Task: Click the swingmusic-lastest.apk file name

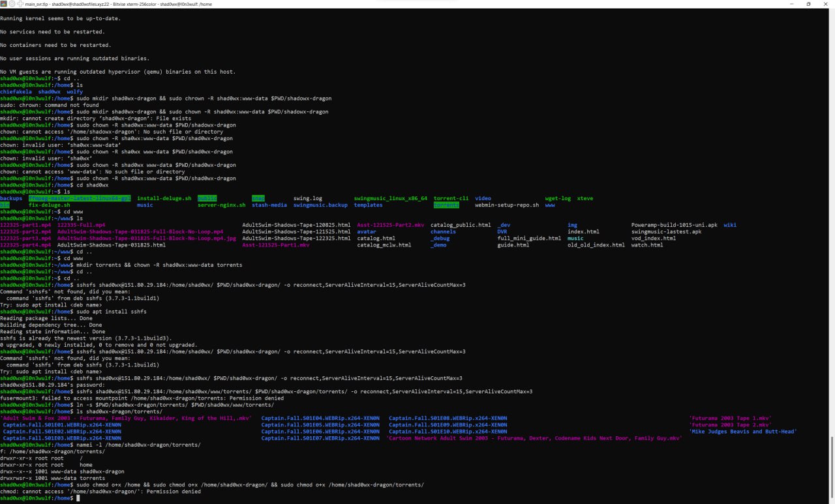Action: tap(666, 231)
